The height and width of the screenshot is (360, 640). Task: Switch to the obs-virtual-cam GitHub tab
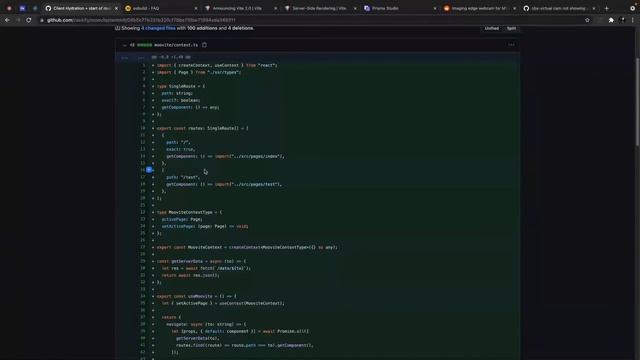(558, 8)
